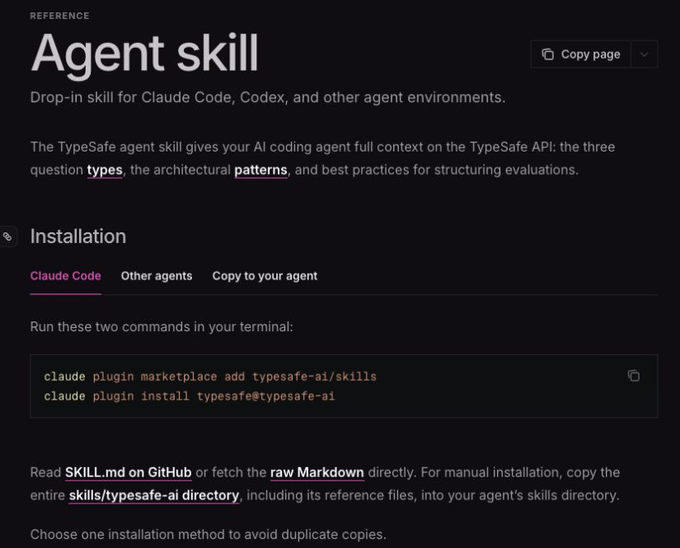Click the Installation heading anchor link icon
Viewport: 680px width, 548px height.
(8, 236)
